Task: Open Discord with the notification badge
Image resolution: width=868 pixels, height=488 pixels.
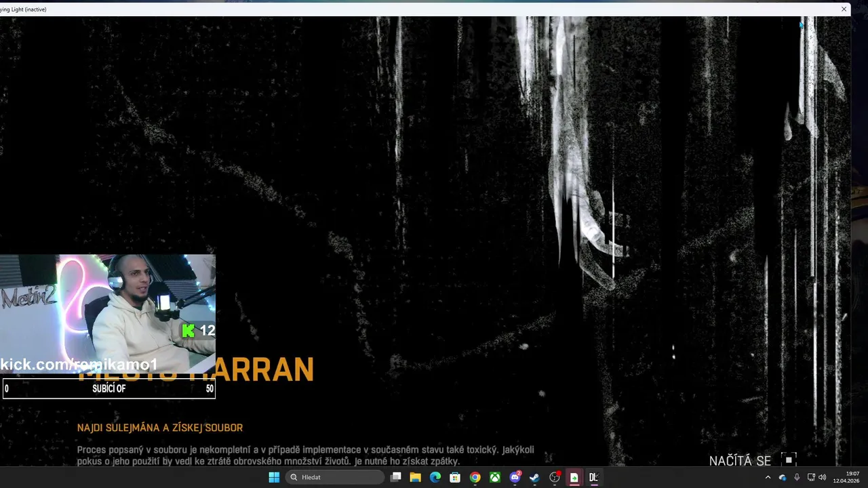Action: click(x=515, y=477)
